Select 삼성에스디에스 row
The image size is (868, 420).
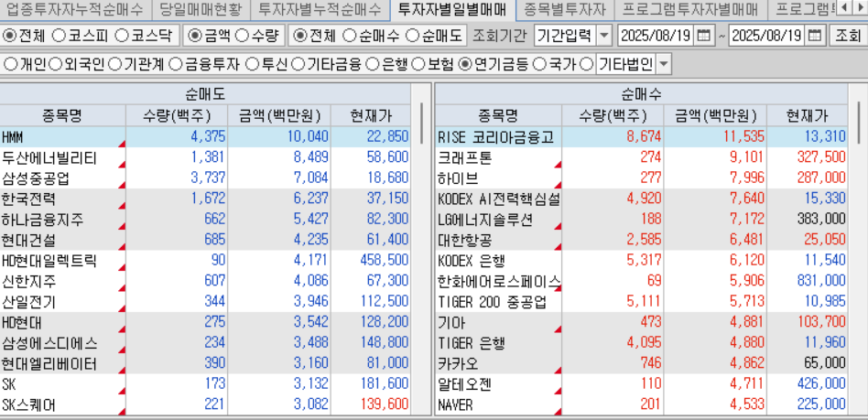[205, 344]
